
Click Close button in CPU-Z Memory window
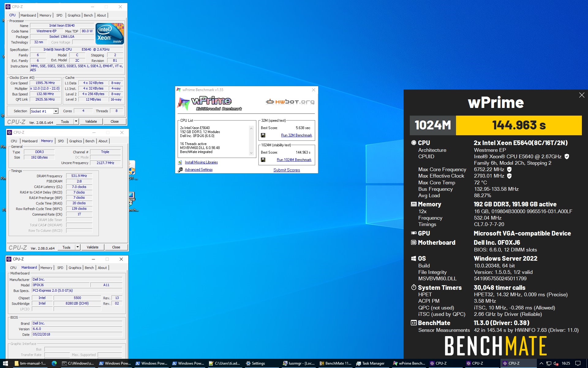(116, 247)
